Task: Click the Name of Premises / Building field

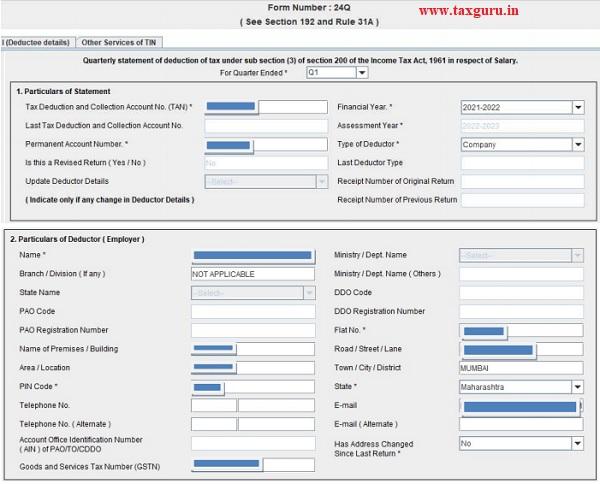Action: [253, 349]
